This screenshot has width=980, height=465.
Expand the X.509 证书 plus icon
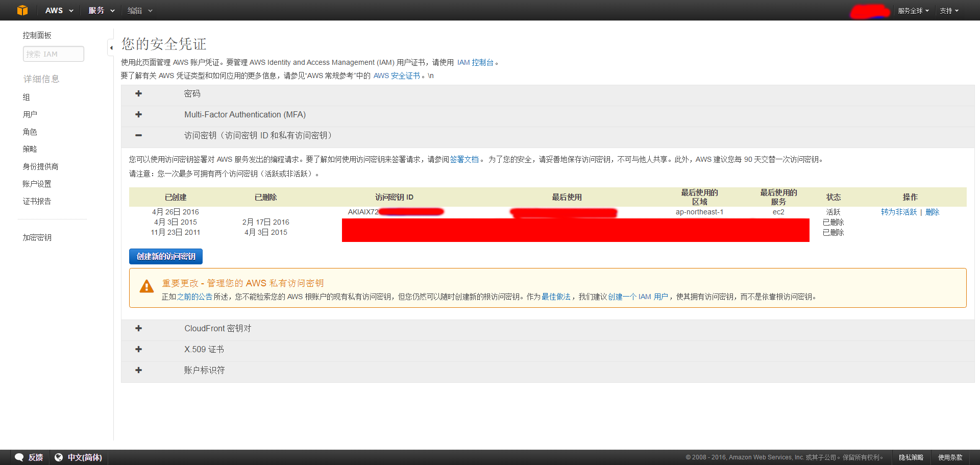point(138,349)
